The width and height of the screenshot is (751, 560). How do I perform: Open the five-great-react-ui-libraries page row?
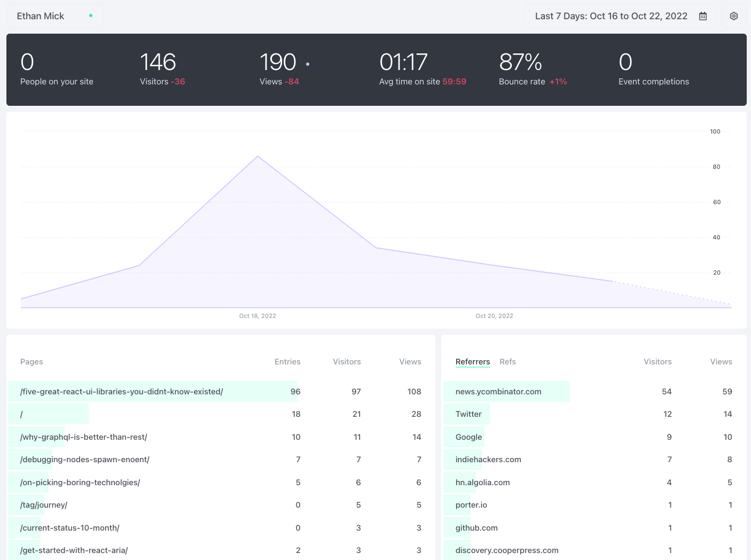click(x=221, y=392)
